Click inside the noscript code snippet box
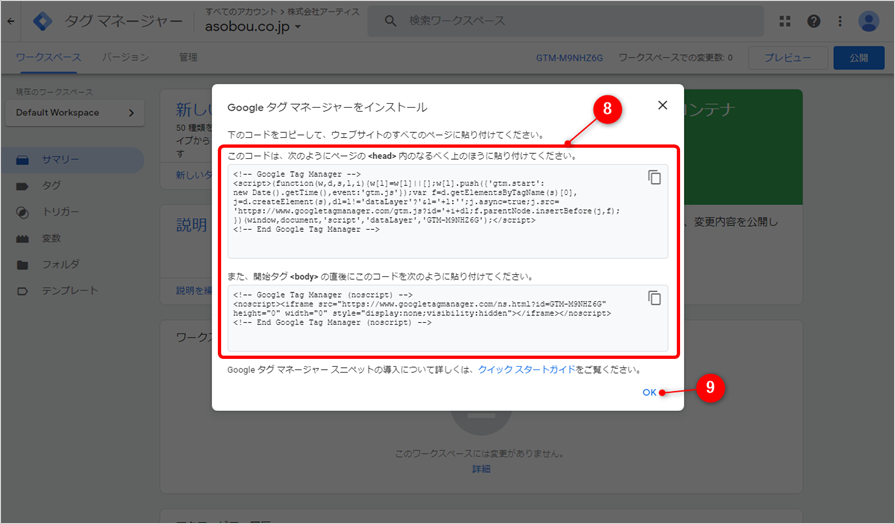This screenshot has height=524, width=895. [448, 319]
